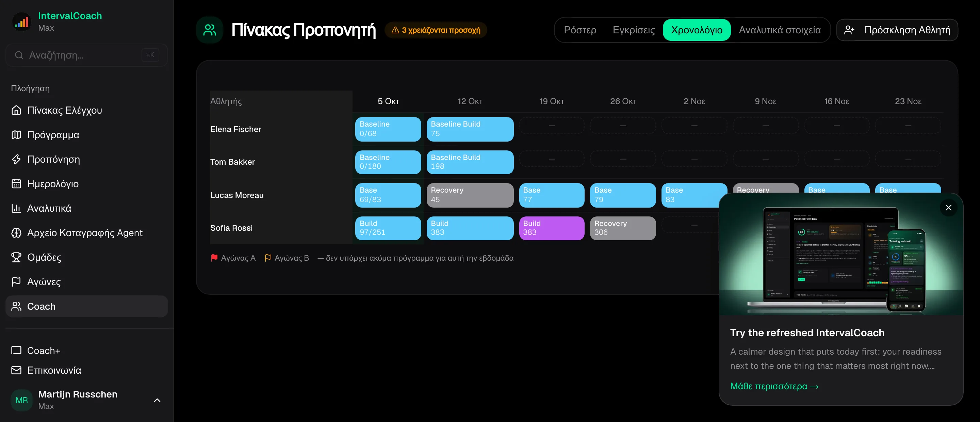
Task: Open Αρχείο Καταγραφής Agent brain icon
Action: coord(16,232)
